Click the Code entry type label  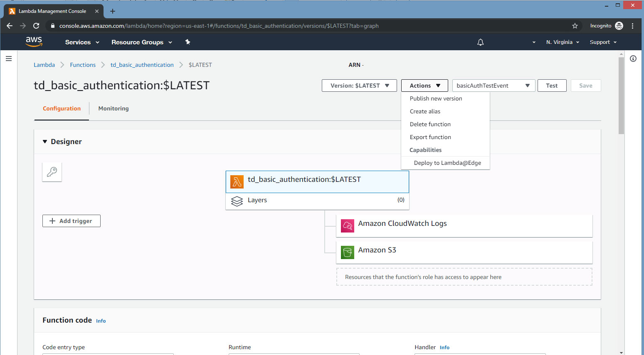pyautogui.click(x=64, y=347)
